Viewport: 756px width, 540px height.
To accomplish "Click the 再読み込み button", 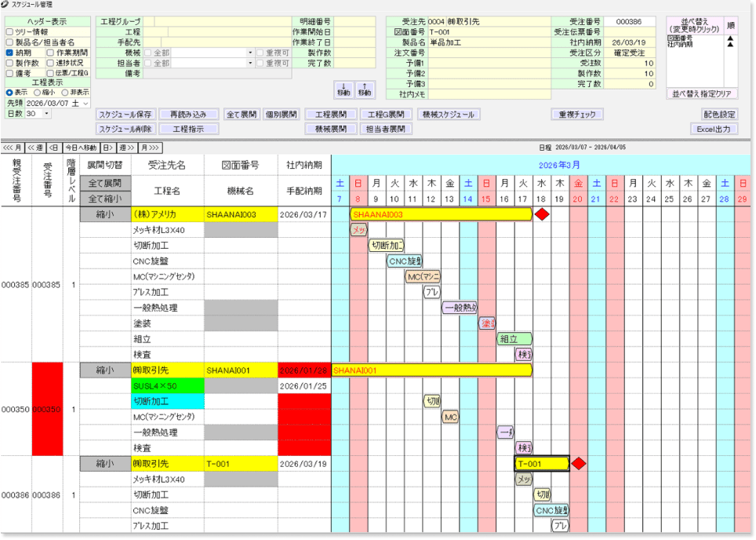I will point(188,115).
